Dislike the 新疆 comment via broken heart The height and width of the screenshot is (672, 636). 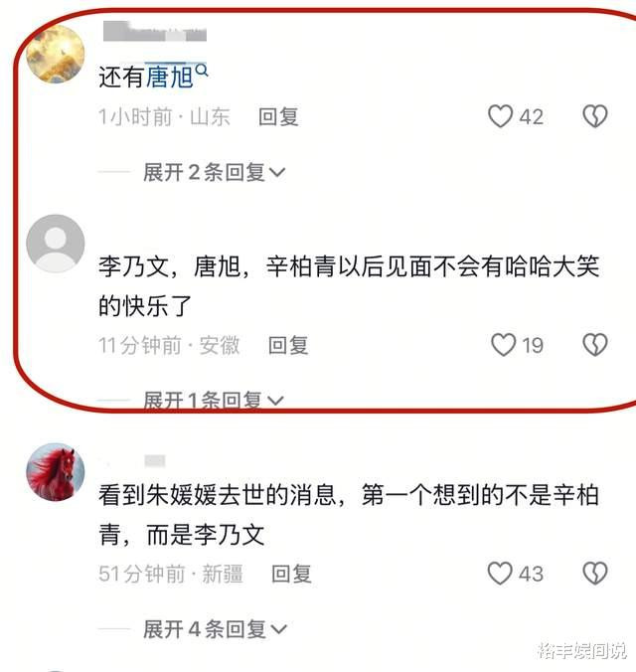(x=595, y=574)
